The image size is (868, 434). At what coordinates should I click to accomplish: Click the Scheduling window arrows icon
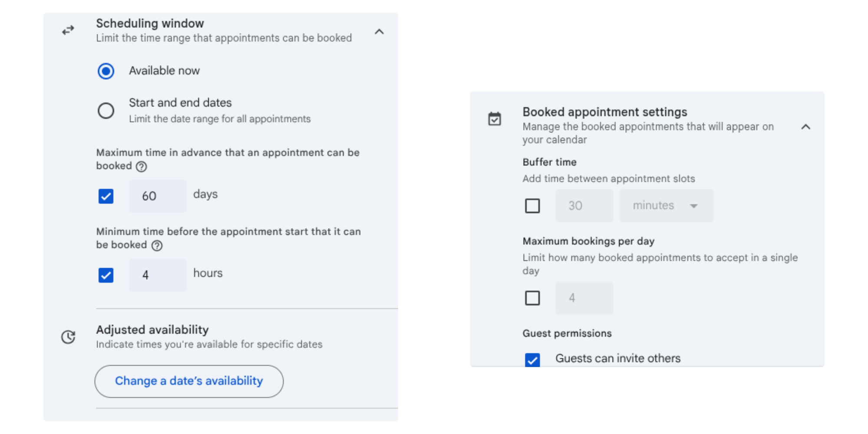tap(68, 30)
